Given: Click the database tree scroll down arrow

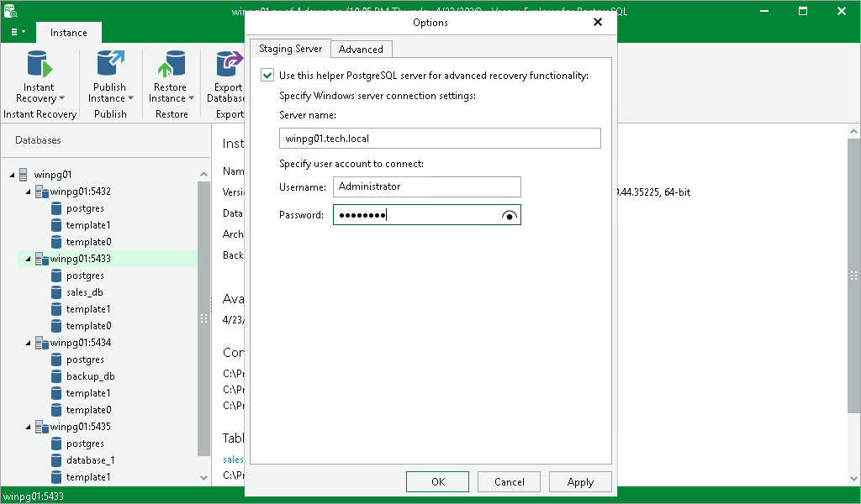Looking at the screenshot, I should point(203,478).
